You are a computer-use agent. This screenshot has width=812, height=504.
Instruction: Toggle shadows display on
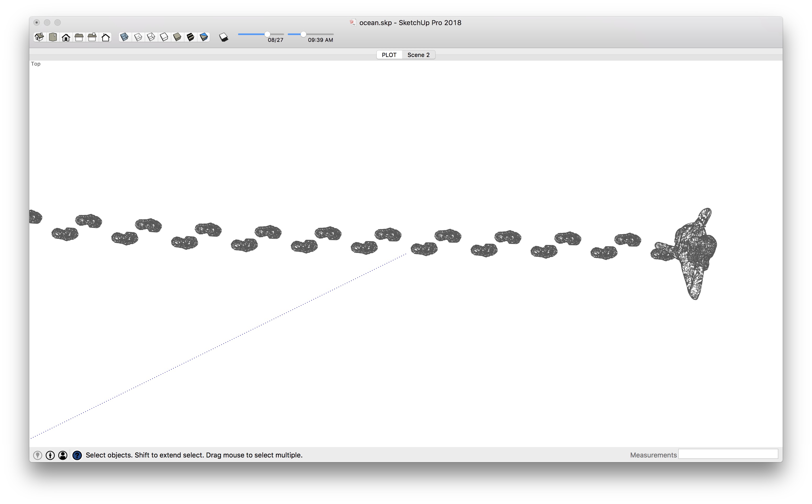tap(224, 37)
